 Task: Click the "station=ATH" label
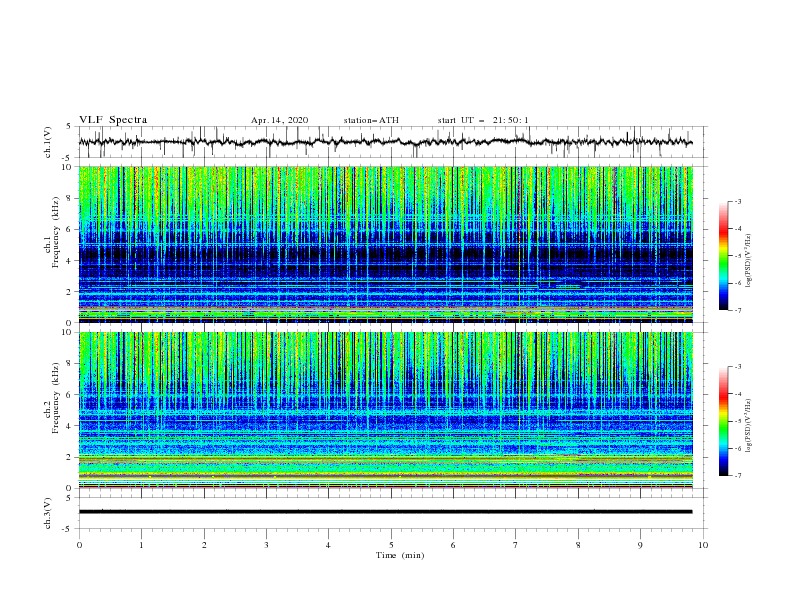[371, 120]
